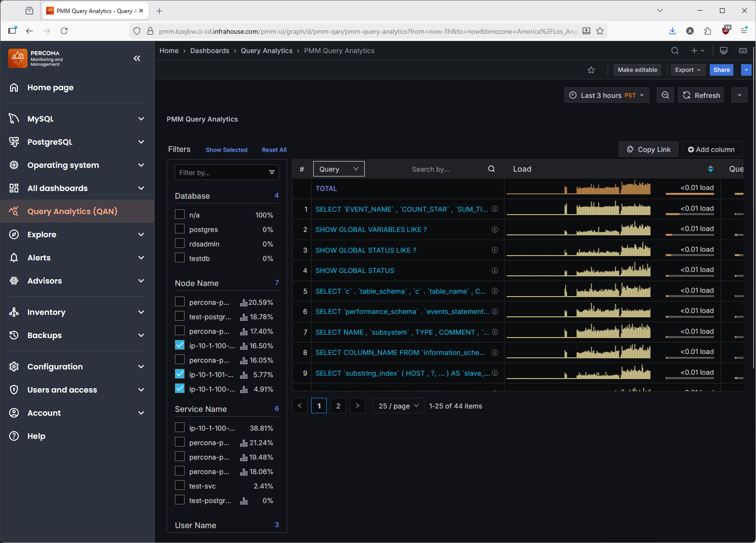This screenshot has height=543, width=756.
Task: Click the Filter by input field
Action: pos(222,173)
